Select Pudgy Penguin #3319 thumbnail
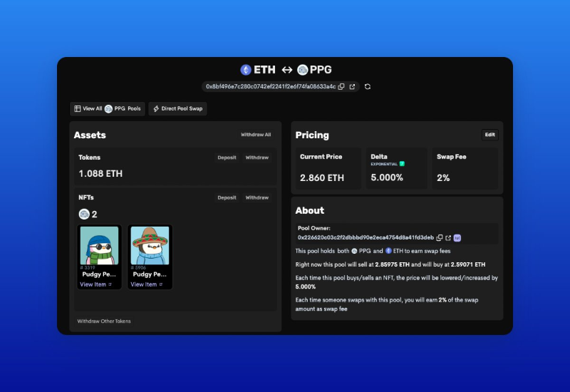 tap(99, 247)
